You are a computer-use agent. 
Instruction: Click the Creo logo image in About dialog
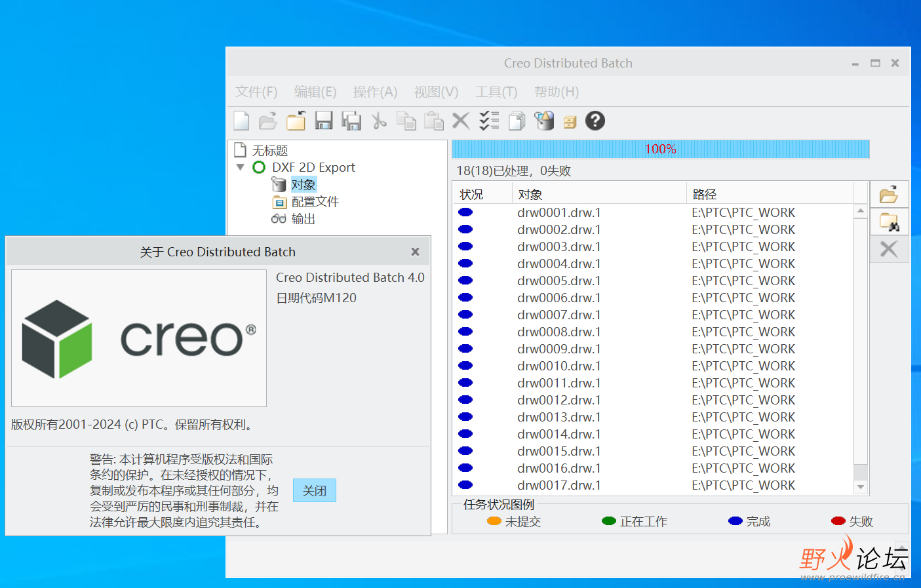(139, 338)
